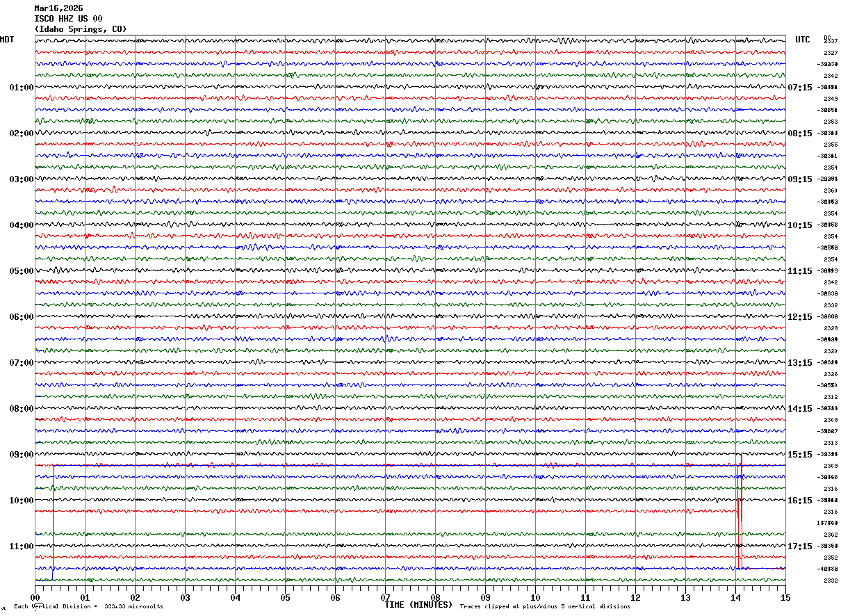
Task: Click the (Idaho Springs, CO) location text
Action: (x=81, y=29)
